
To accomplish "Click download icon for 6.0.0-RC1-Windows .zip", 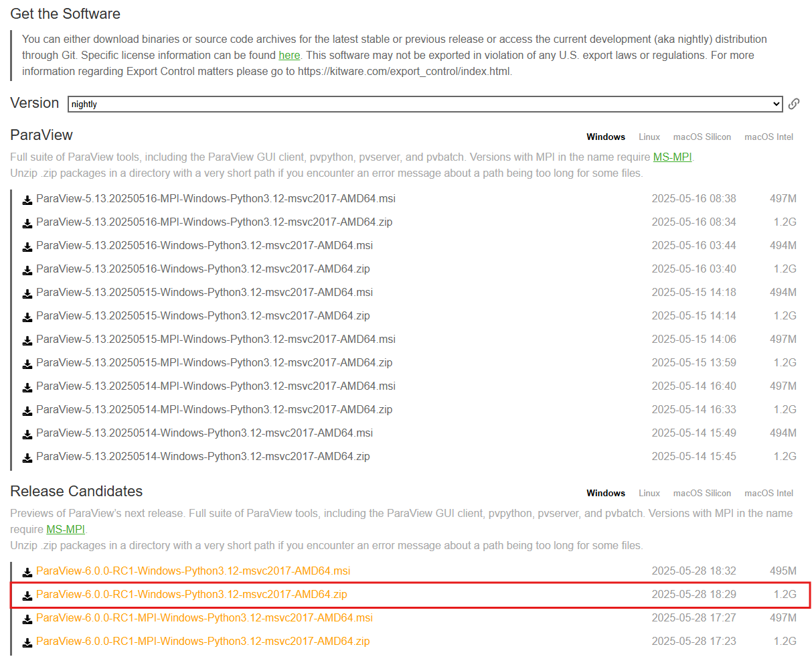I will [x=27, y=596].
